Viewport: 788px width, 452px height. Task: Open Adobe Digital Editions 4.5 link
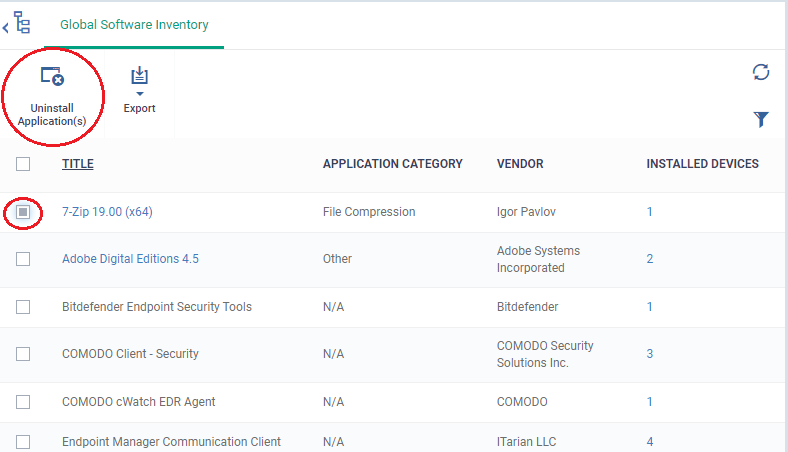(x=130, y=259)
